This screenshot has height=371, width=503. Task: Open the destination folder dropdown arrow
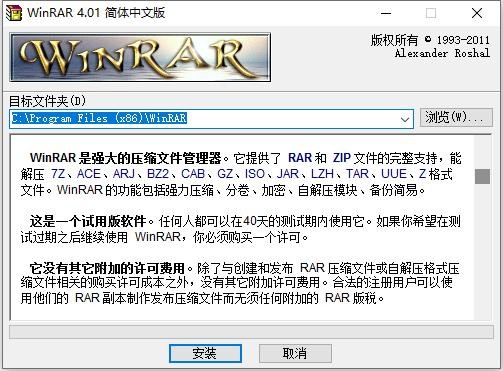pos(405,119)
